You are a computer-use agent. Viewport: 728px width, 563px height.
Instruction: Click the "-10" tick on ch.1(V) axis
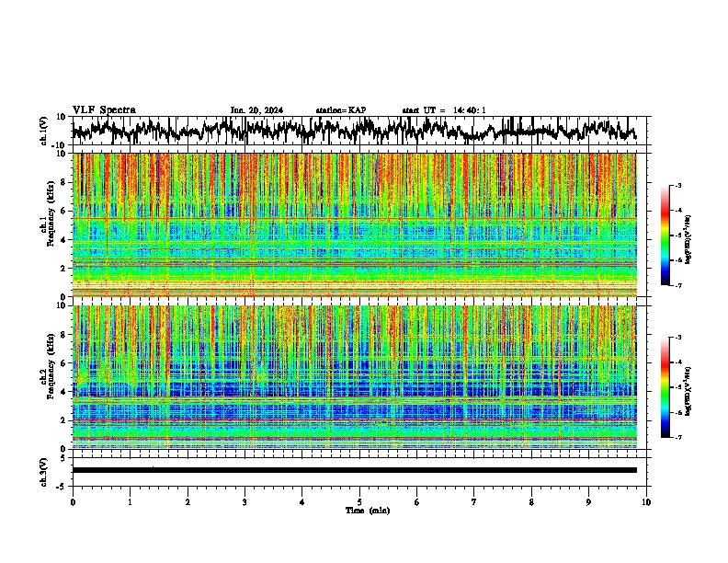60,145
